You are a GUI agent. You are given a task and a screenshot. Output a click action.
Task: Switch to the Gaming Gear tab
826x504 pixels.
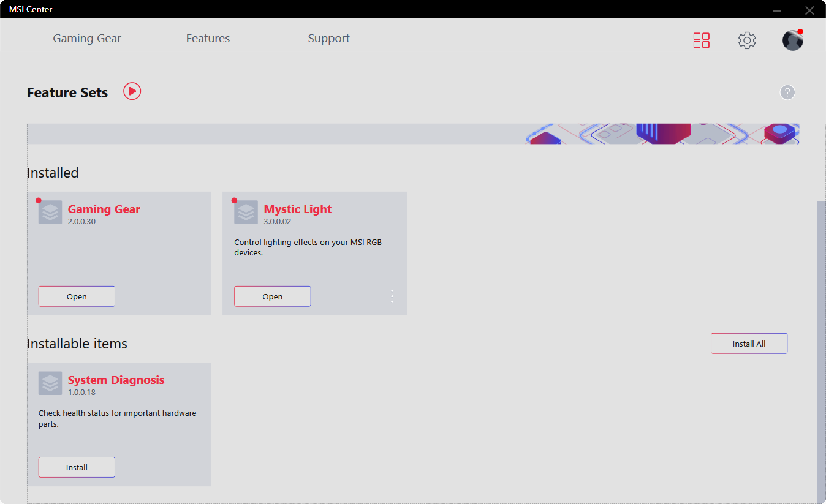[x=87, y=39]
